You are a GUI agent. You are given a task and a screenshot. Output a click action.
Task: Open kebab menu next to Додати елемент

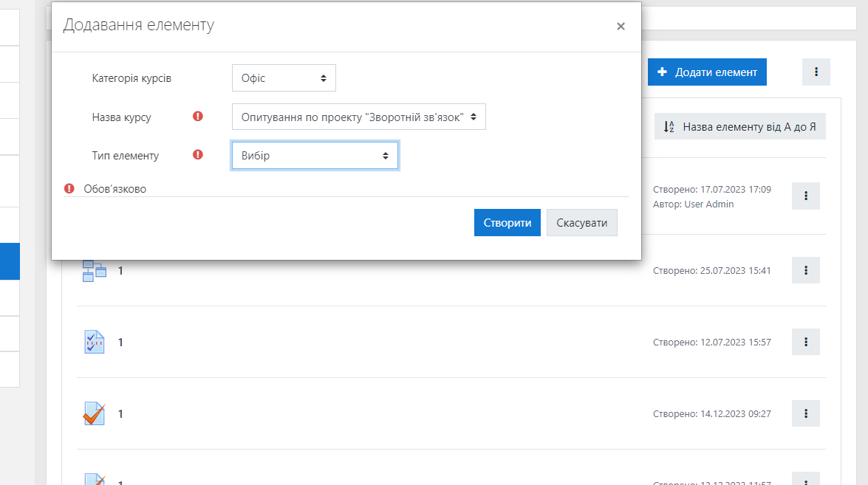click(x=816, y=72)
